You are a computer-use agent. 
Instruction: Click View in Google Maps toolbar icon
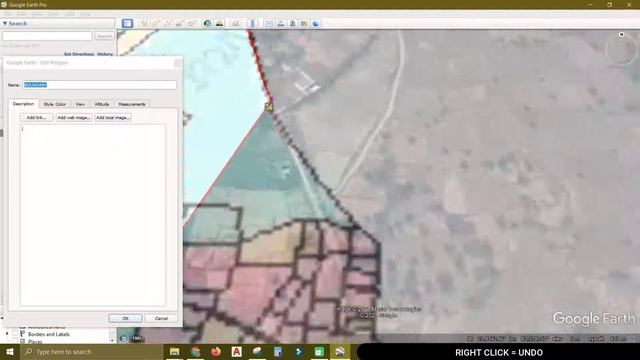[x=304, y=23]
